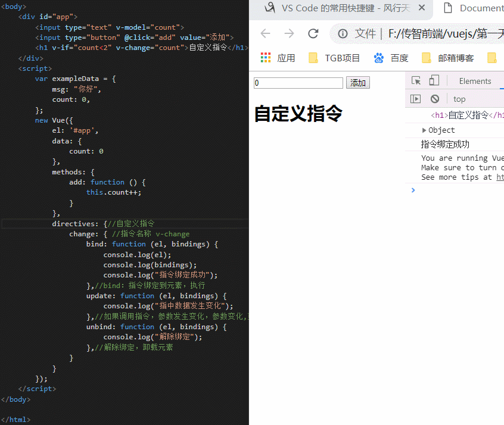Screen dimensions: 504x425
Task: Close the VS Code shortcuts tab
Action: [422, 8]
